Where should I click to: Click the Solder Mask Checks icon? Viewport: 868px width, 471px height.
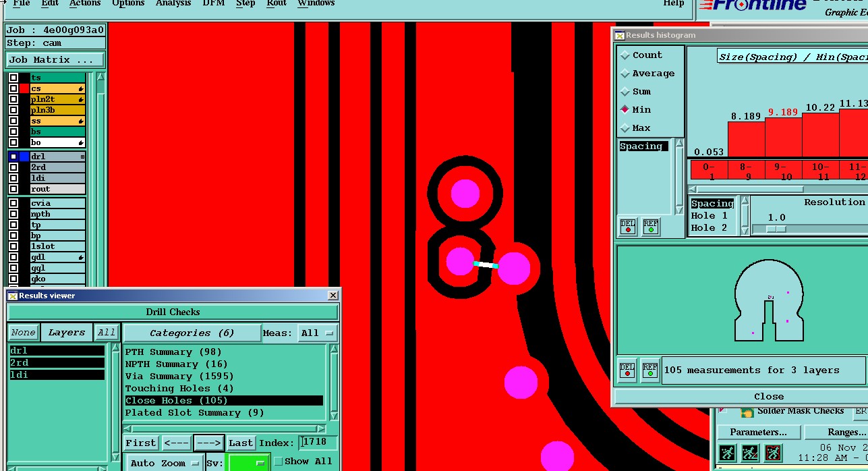[747, 412]
